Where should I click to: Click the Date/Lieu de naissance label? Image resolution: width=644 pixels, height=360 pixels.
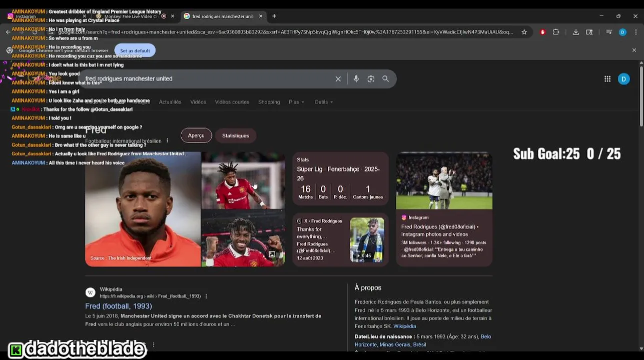(x=384, y=336)
